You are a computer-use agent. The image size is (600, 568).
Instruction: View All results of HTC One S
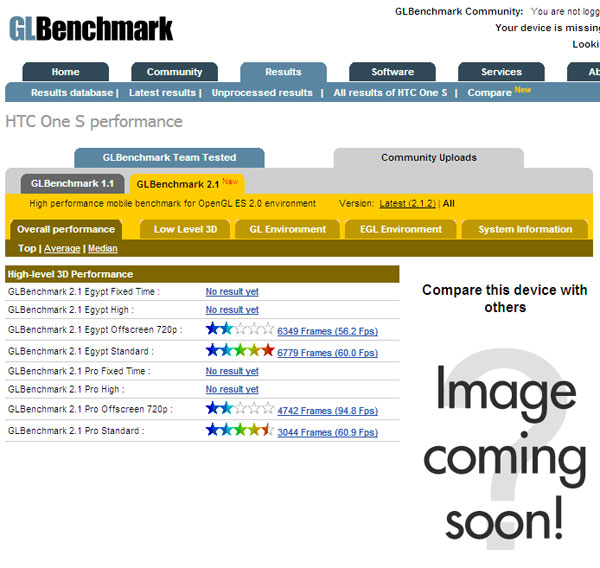click(x=390, y=93)
